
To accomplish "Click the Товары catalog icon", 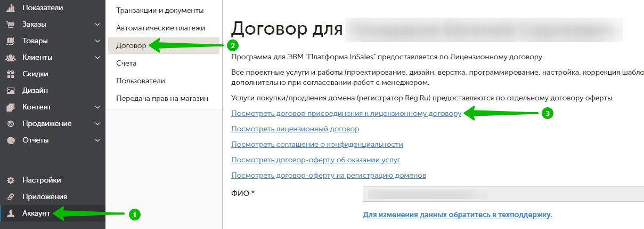I will coord(10,41).
